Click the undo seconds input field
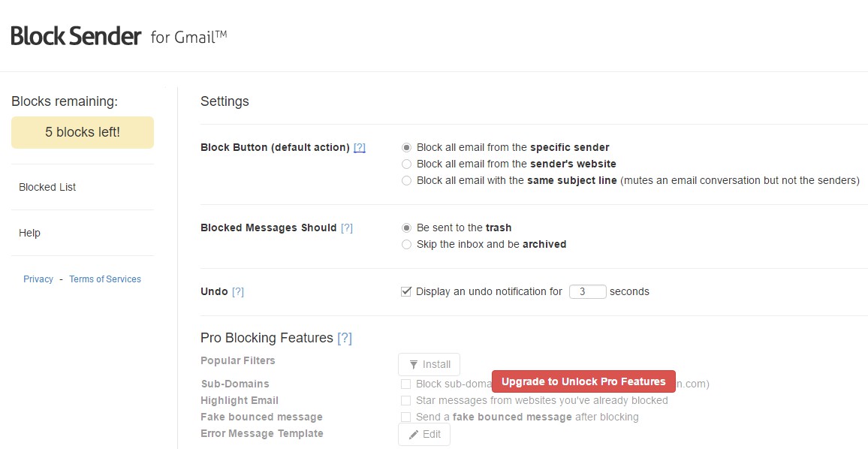This screenshot has width=868, height=449. click(x=587, y=292)
